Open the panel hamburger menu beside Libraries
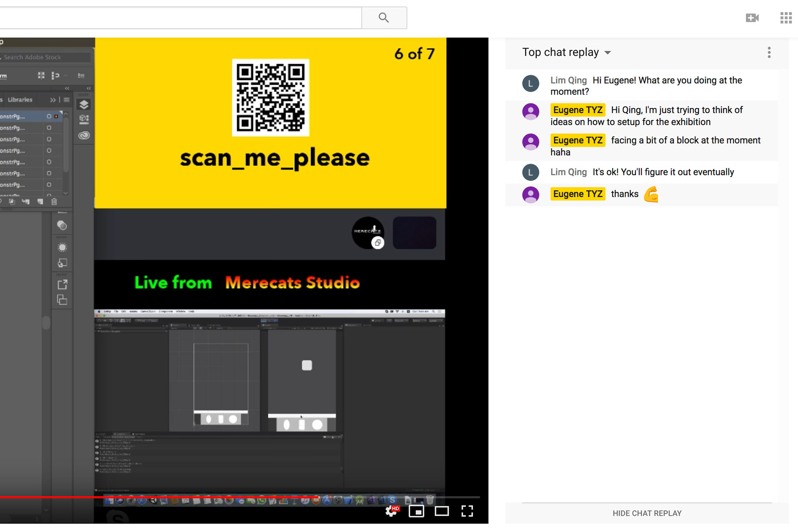798x532 pixels. click(66, 100)
